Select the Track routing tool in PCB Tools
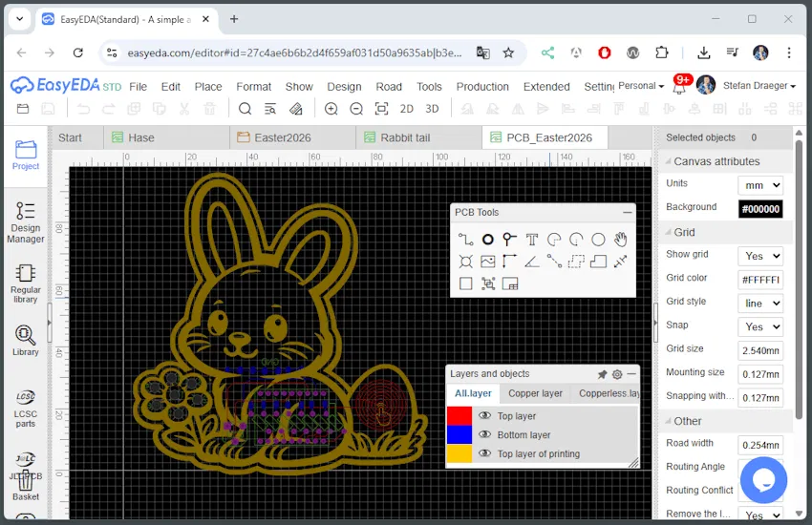 pyautogui.click(x=465, y=240)
